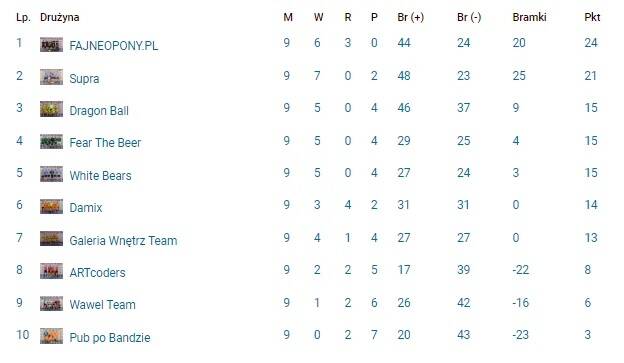Select the Fear The Beer team logo
Image resolution: width=624 pixels, height=363 pixels.
[x=51, y=142]
